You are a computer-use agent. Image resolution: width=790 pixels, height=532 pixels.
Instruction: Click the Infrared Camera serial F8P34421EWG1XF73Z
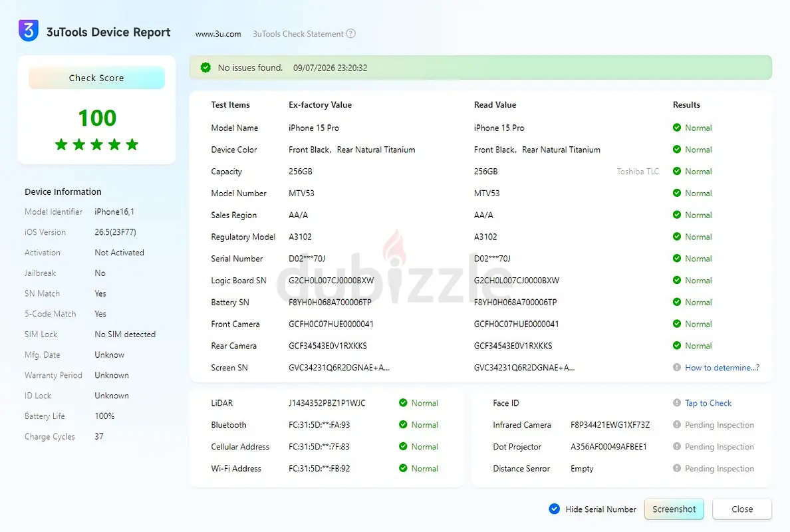(610, 425)
